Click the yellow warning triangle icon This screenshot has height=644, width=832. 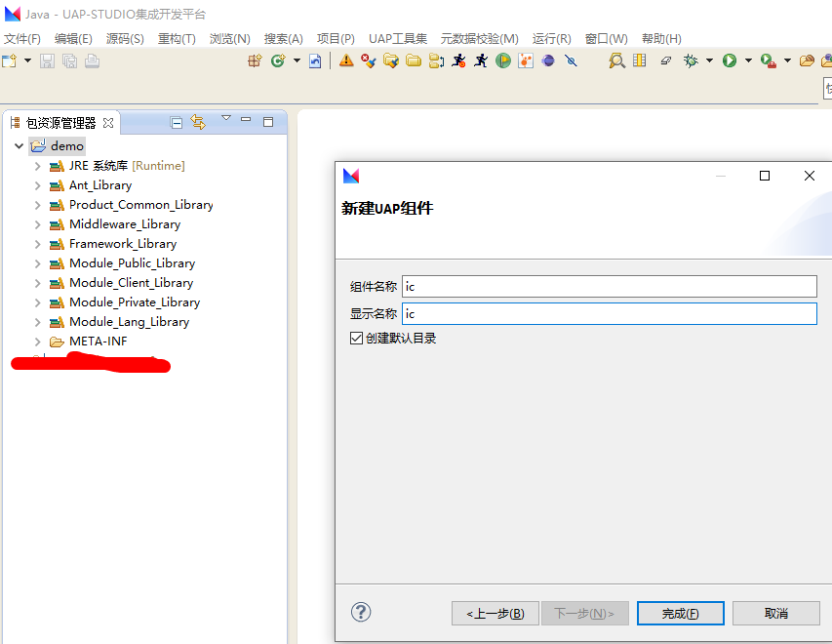(346, 60)
